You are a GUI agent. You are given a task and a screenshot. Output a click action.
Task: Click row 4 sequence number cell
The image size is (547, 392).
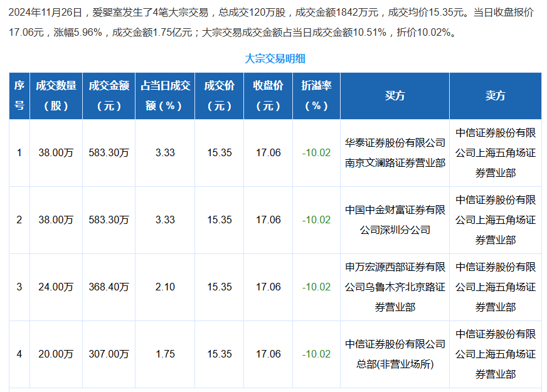point(19,354)
